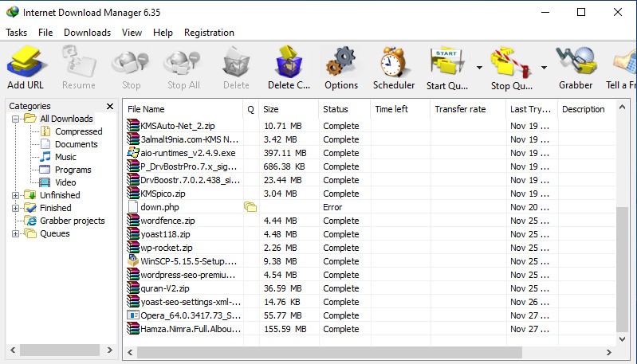Viewport: 637px width, 364px height.
Task: Open the Grabber tool icon
Action: pyautogui.click(x=576, y=61)
